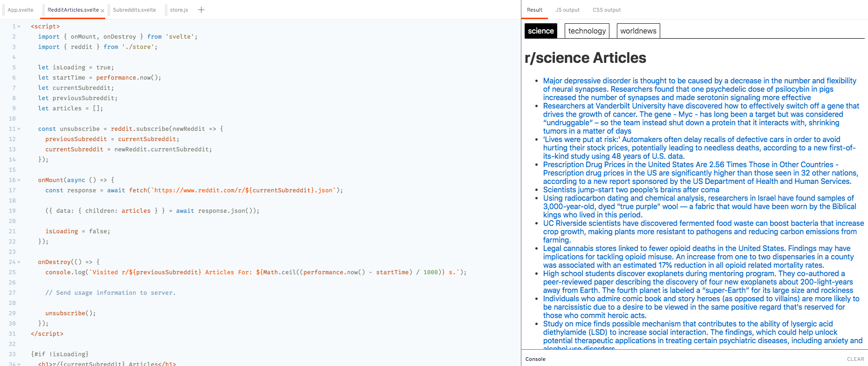Image resolution: width=868 pixels, height=366 pixels.
Task: Open the UC Riverside fermented food waste article
Action: click(704, 231)
